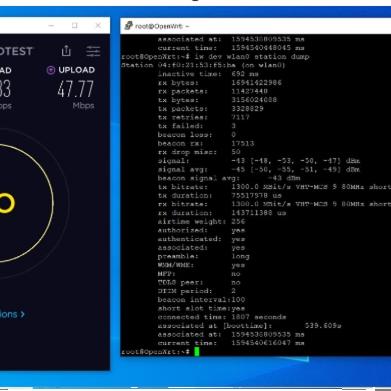Click the small yellow ring inside the gauge
Viewport: 391px width, 391px height.
(6, 203)
